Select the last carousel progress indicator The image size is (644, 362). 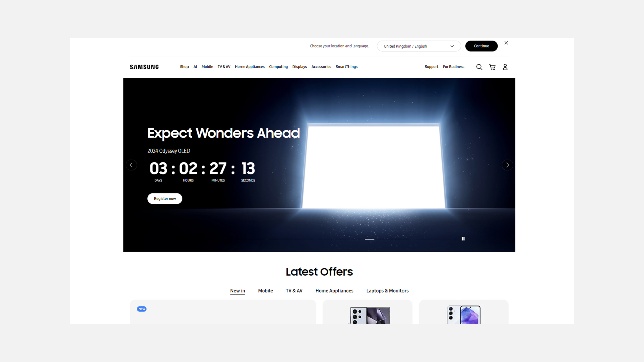[434, 239]
